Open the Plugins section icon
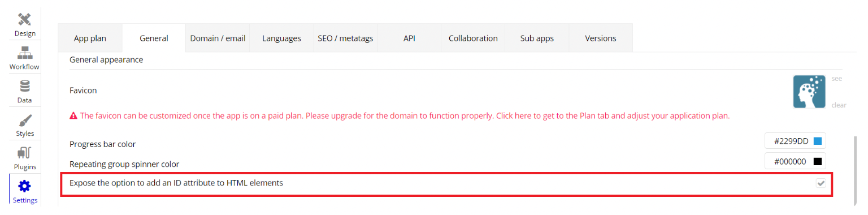This screenshot has height=215, width=868. [25, 153]
